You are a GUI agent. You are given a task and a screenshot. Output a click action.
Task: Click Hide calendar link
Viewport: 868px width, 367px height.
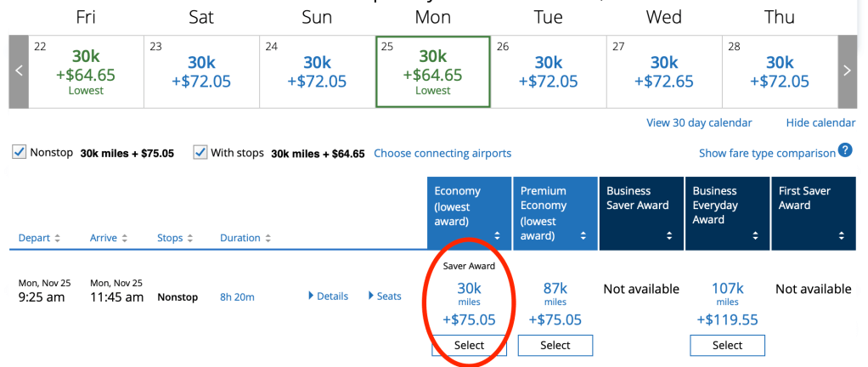click(x=820, y=122)
